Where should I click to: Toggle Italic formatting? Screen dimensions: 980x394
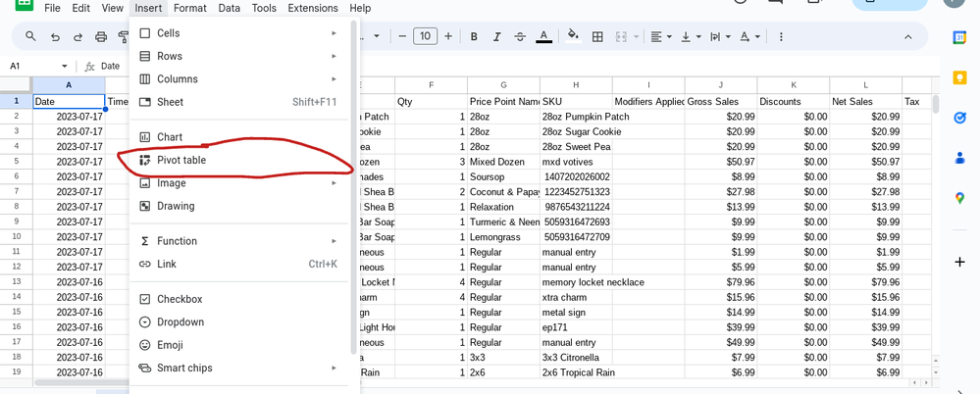pyautogui.click(x=497, y=37)
